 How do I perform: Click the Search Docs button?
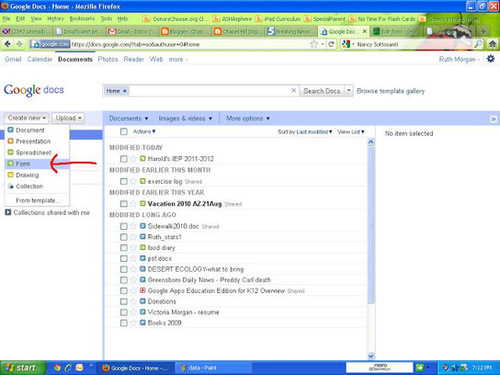322,91
